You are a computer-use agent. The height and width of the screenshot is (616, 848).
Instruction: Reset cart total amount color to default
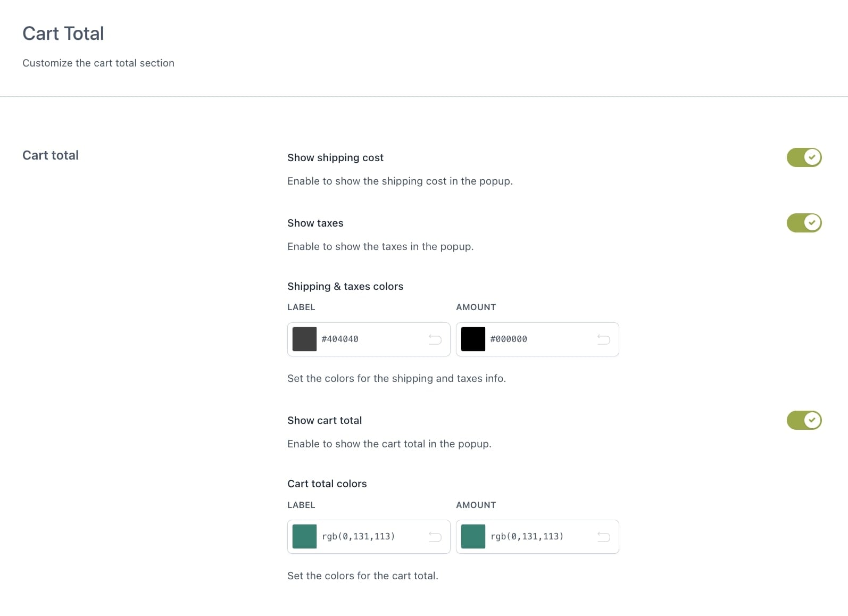[x=603, y=537]
